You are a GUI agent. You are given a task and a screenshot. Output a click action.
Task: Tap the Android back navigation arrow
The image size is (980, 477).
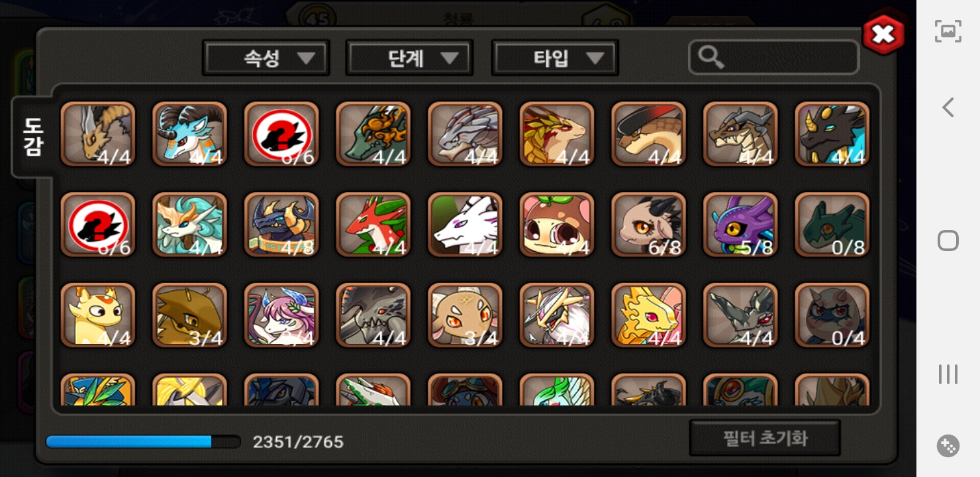[x=948, y=107]
